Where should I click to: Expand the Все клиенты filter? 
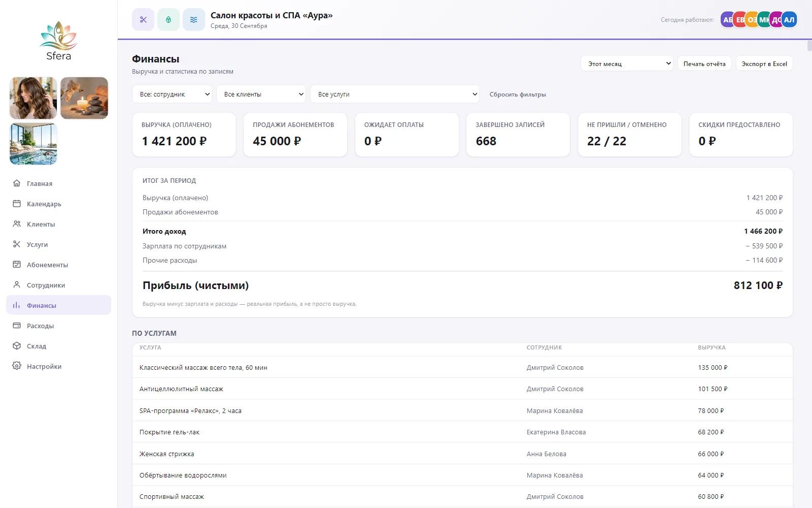(x=261, y=94)
